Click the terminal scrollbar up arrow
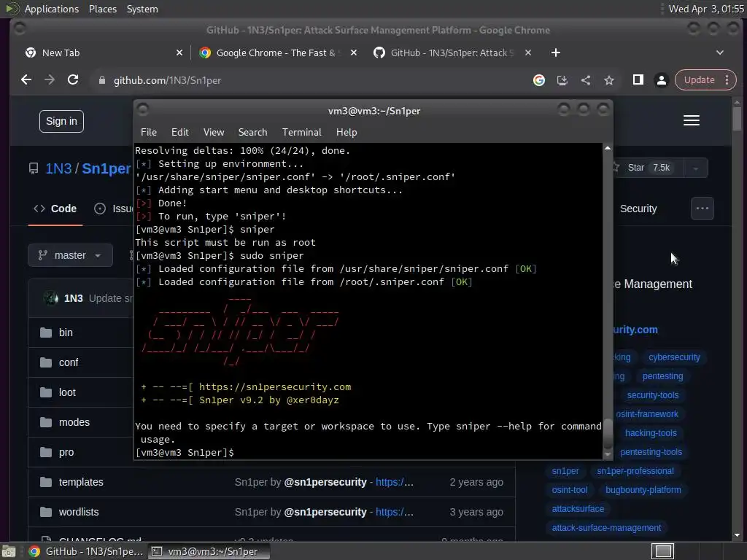The image size is (747, 560). (608, 148)
